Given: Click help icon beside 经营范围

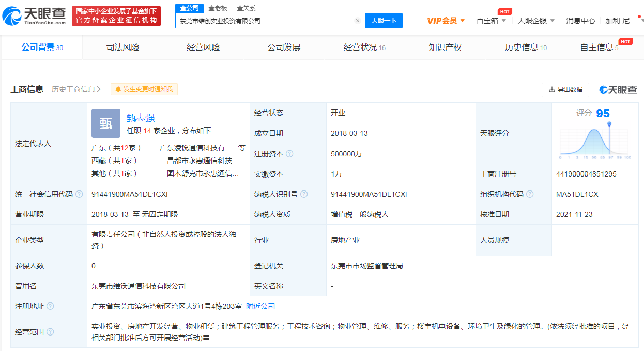Looking at the screenshot, I should point(50,332).
